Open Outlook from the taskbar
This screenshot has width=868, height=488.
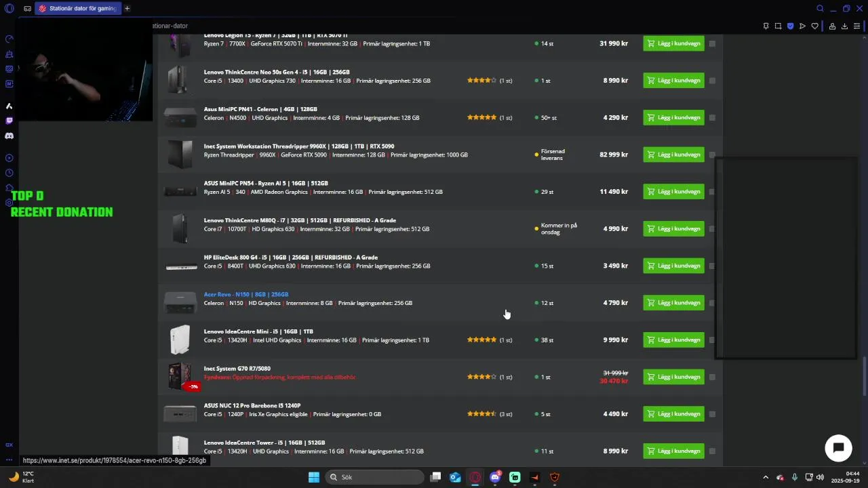pyautogui.click(x=456, y=477)
